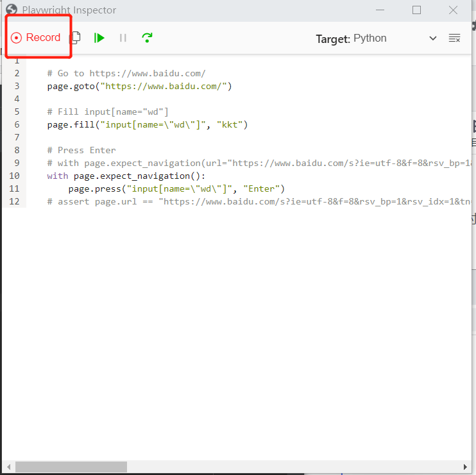Click the "# Press Enter" comment
Screen dimensions: 476x475
coord(81,151)
